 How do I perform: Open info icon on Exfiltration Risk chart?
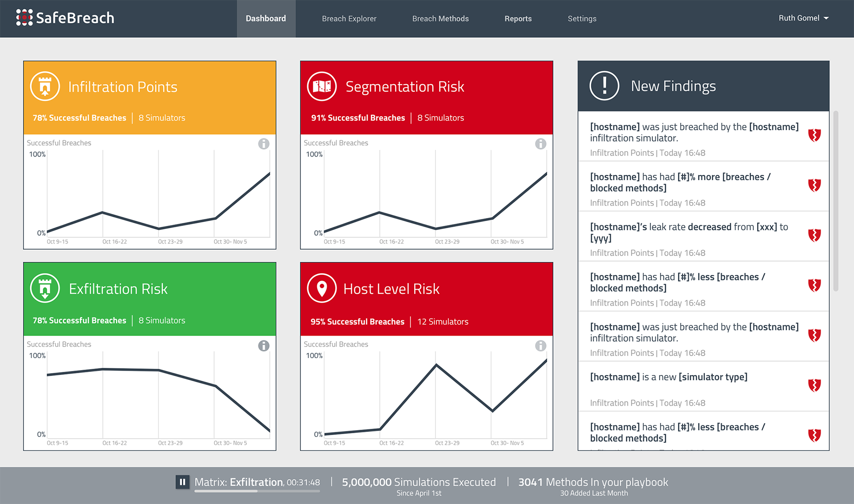(x=264, y=346)
